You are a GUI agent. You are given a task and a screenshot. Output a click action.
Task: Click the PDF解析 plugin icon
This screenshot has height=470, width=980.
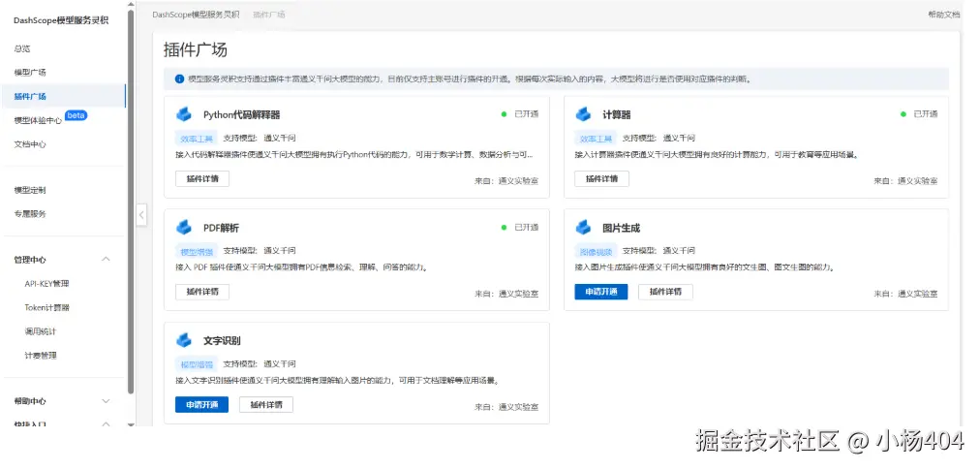click(184, 227)
